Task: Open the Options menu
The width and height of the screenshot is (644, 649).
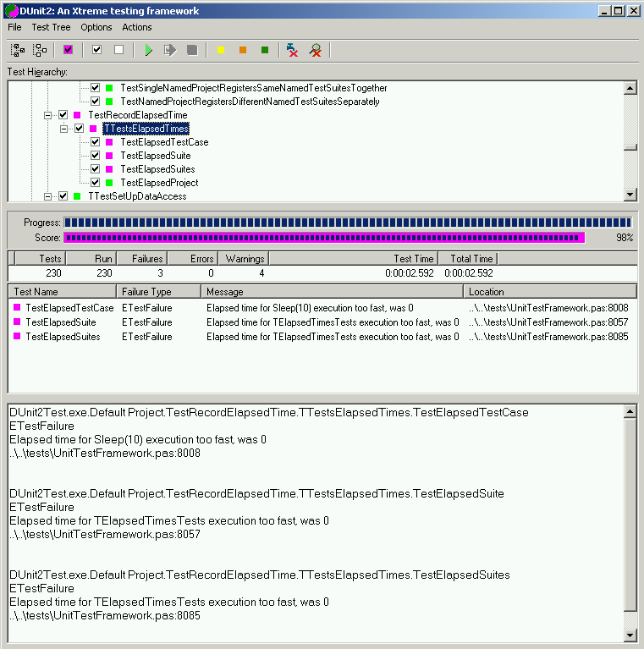Action: (96, 27)
